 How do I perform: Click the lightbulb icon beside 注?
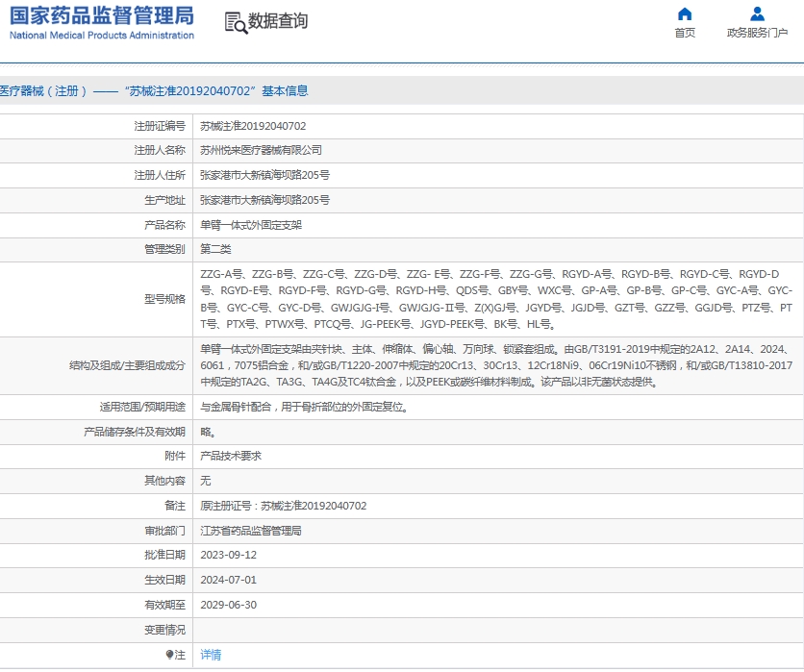[x=169, y=655]
